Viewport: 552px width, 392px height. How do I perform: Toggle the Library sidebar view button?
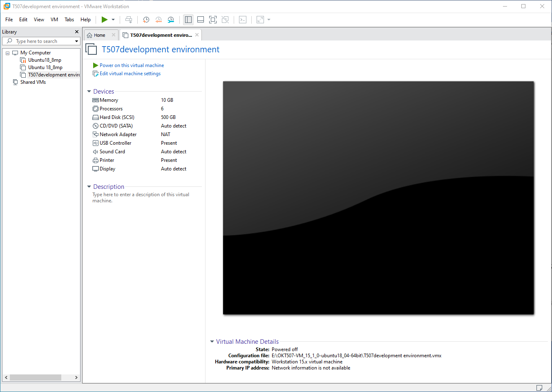coord(188,20)
